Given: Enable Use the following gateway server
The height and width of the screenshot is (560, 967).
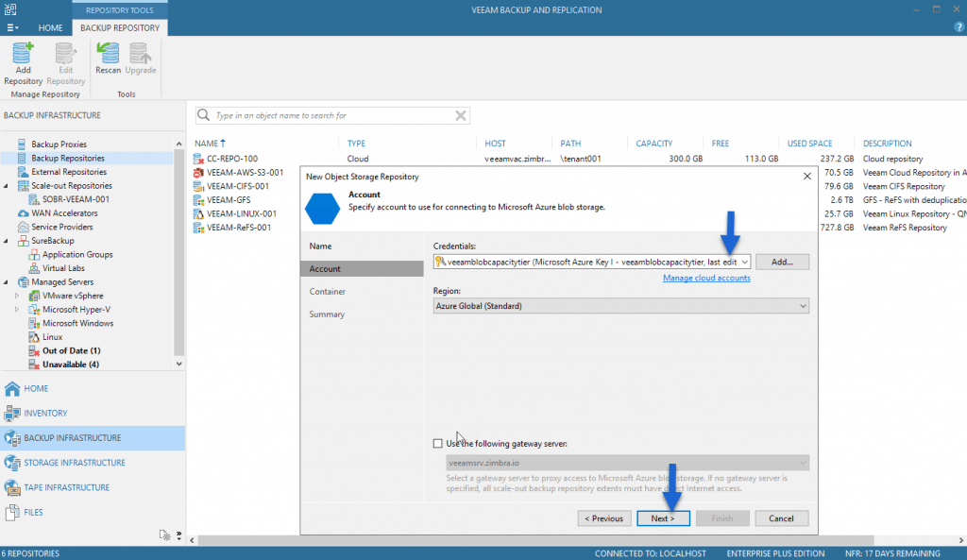Looking at the screenshot, I should (438, 444).
